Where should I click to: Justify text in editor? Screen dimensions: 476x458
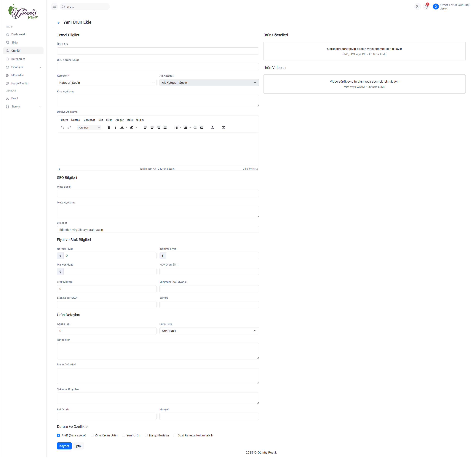click(165, 127)
